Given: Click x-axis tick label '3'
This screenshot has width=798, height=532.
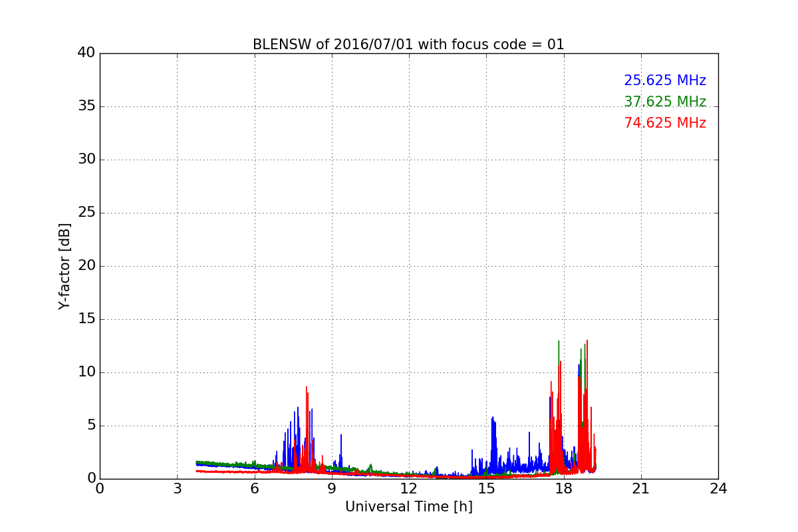Looking at the screenshot, I should [x=177, y=489].
